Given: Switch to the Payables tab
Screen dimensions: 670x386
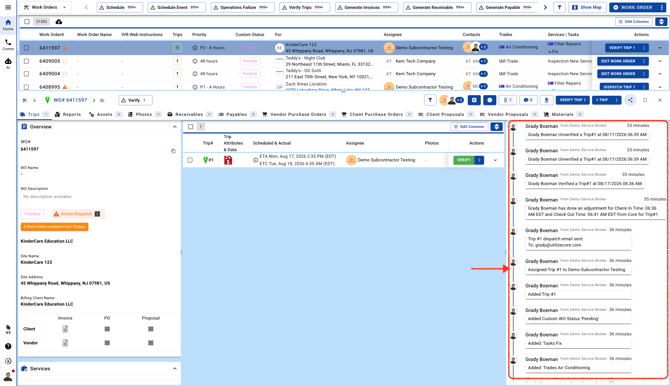Looking at the screenshot, I should tap(237, 115).
